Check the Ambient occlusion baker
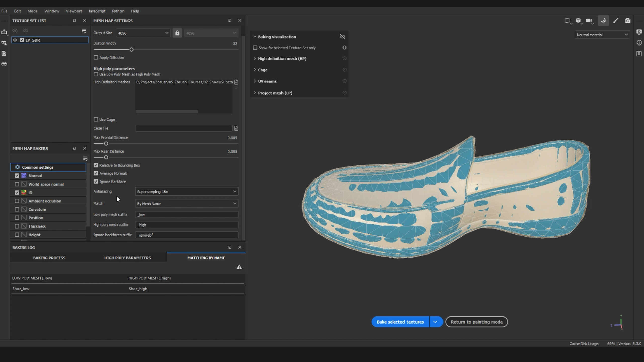Screen dimensions: 644x362 (x=17, y=201)
